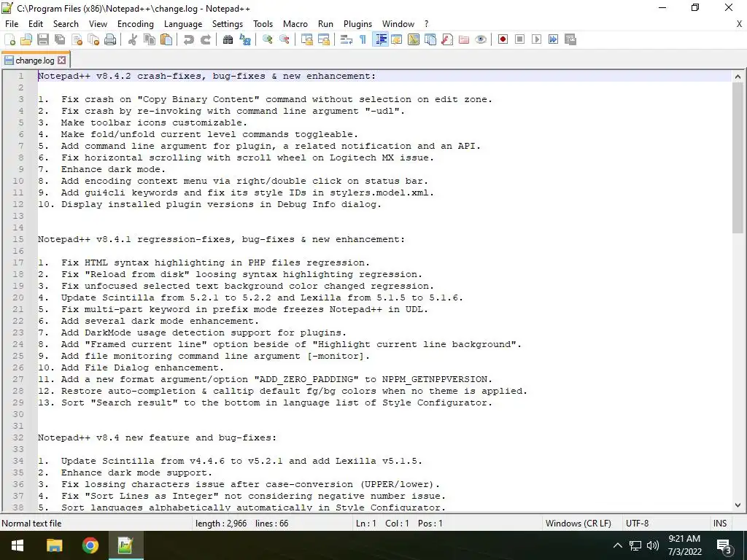
Task: Open File Explorer from the taskbar
Action: 54,545
